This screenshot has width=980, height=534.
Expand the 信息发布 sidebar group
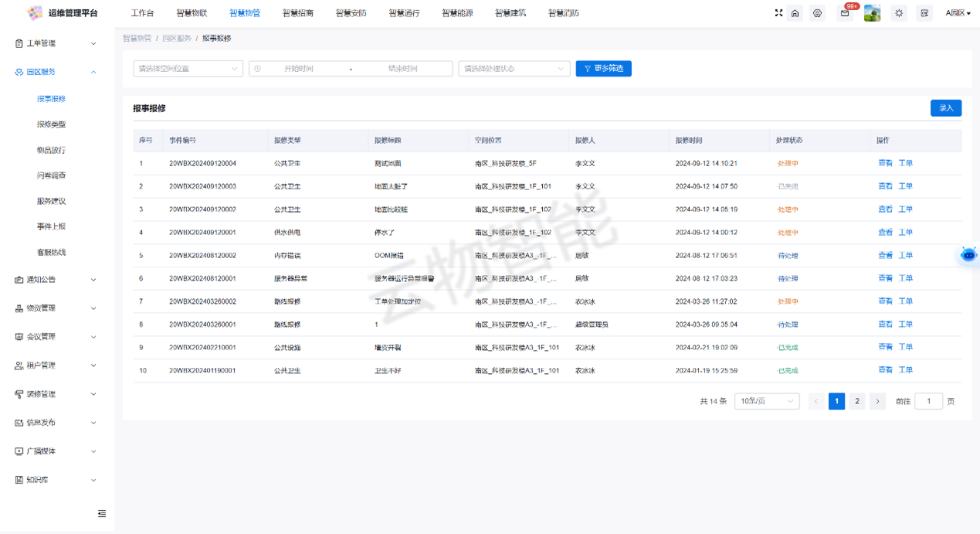pos(57,423)
